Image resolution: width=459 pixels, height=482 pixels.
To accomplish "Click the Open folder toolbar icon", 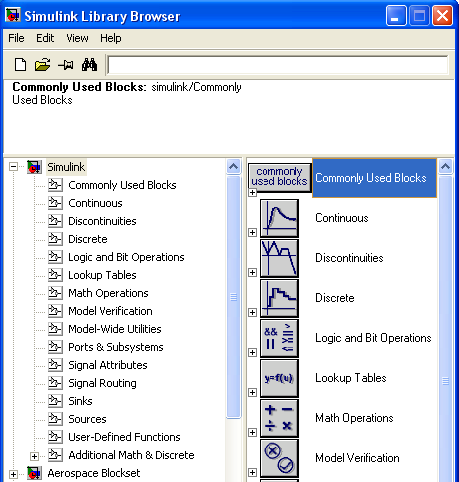I will 42,65.
